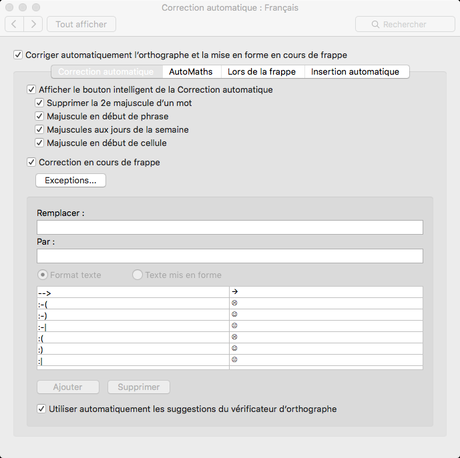Select the :| entry in the list
Image resolution: width=460 pixels, height=458 pixels.
coord(230,360)
